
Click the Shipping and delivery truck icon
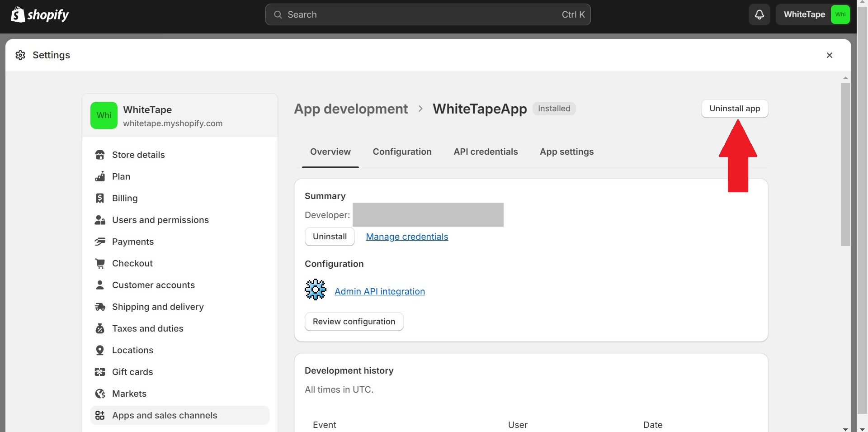[x=100, y=307]
